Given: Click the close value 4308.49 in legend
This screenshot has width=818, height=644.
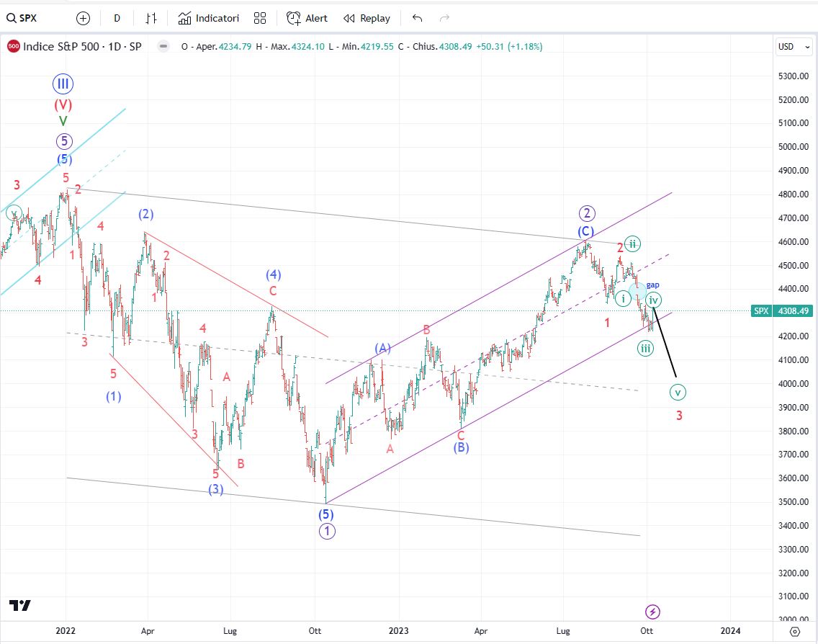Looking at the screenshot, I should click(x=455, y=46).
